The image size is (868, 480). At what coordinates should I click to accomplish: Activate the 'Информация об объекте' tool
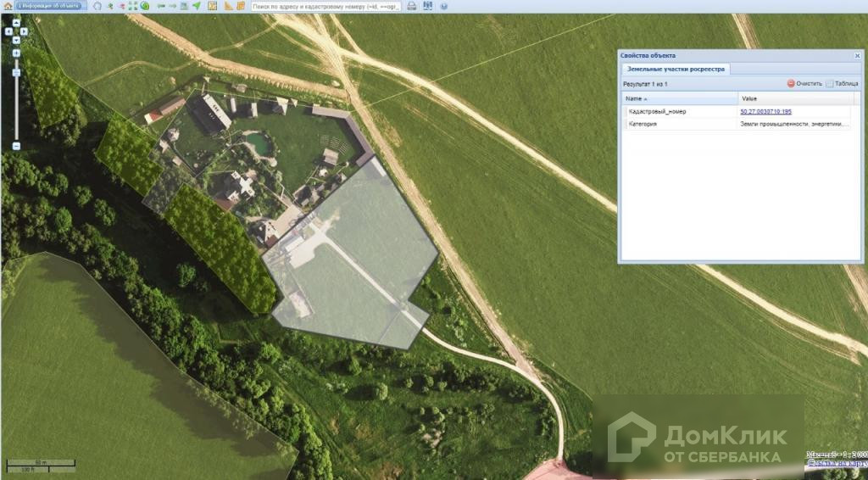47,6
